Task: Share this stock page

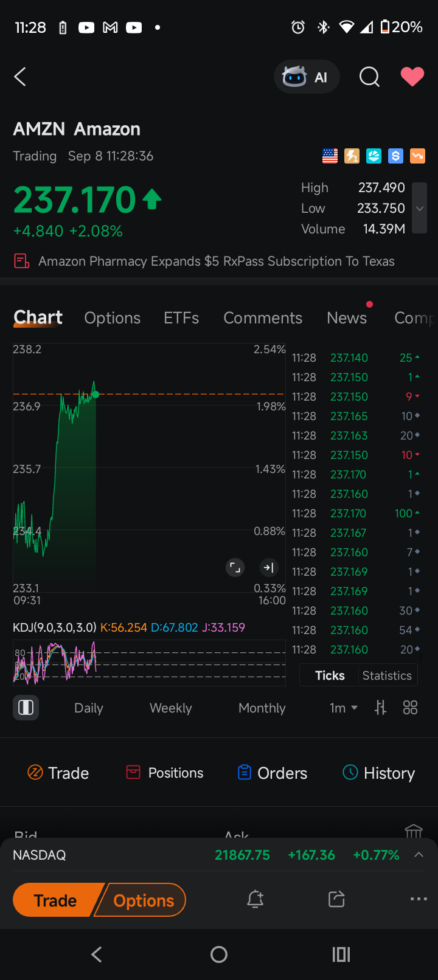Action: point(336,899)
